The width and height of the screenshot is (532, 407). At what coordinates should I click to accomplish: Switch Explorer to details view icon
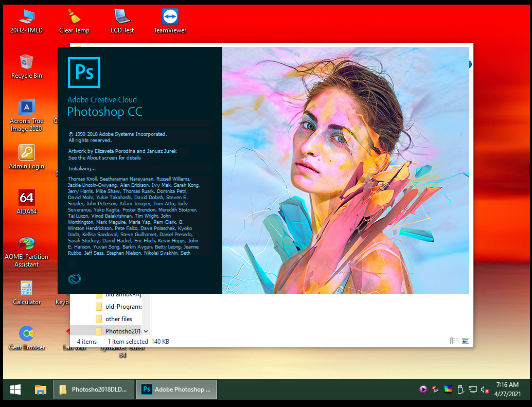tap(454, 341)
